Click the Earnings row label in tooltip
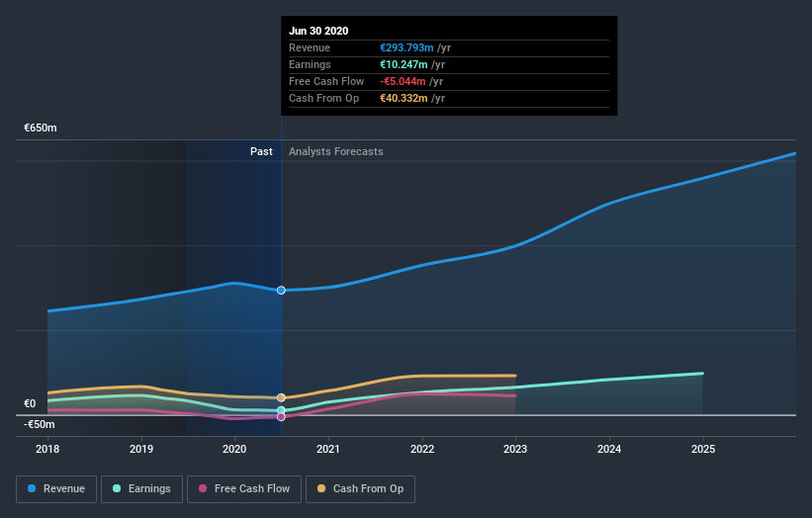 (310, 64)
